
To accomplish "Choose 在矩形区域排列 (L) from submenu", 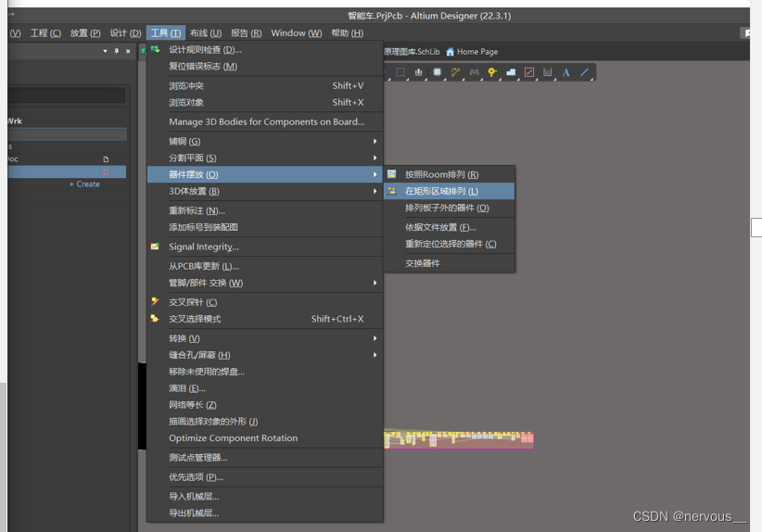I will coord(441,191).
